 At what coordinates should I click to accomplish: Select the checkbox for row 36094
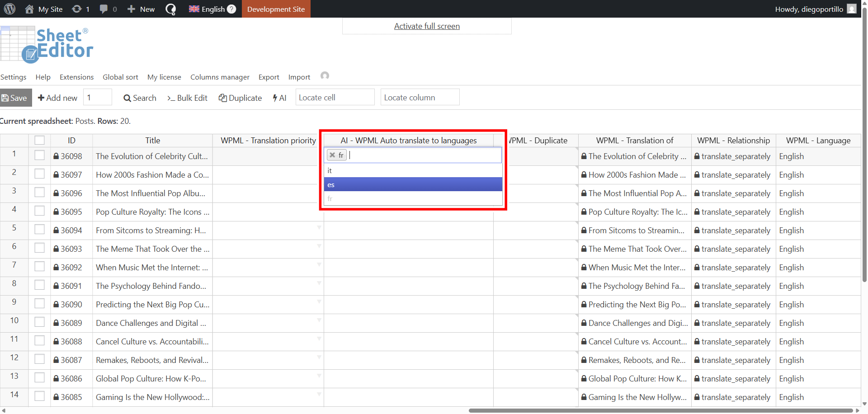coord(40,230)
